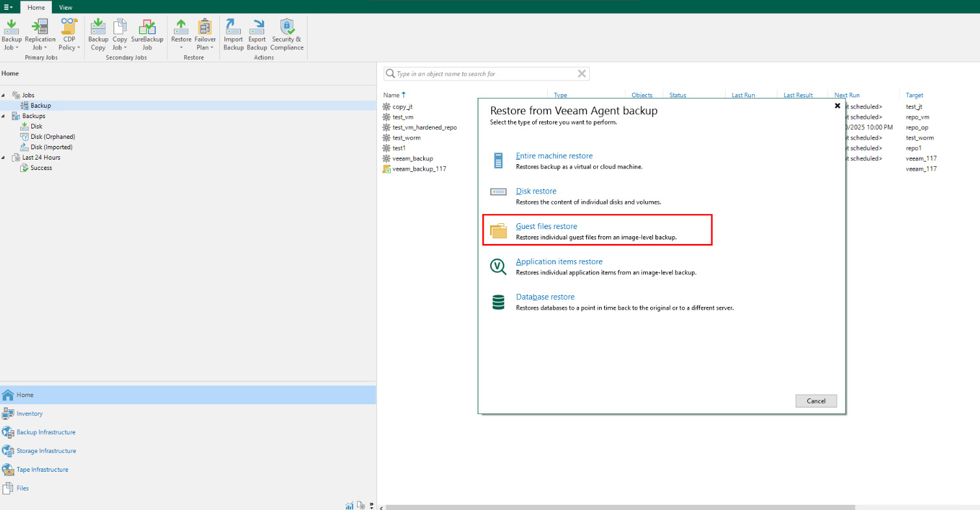
Task: Click the Import Backup icon
Action: (x=233, y=34)
